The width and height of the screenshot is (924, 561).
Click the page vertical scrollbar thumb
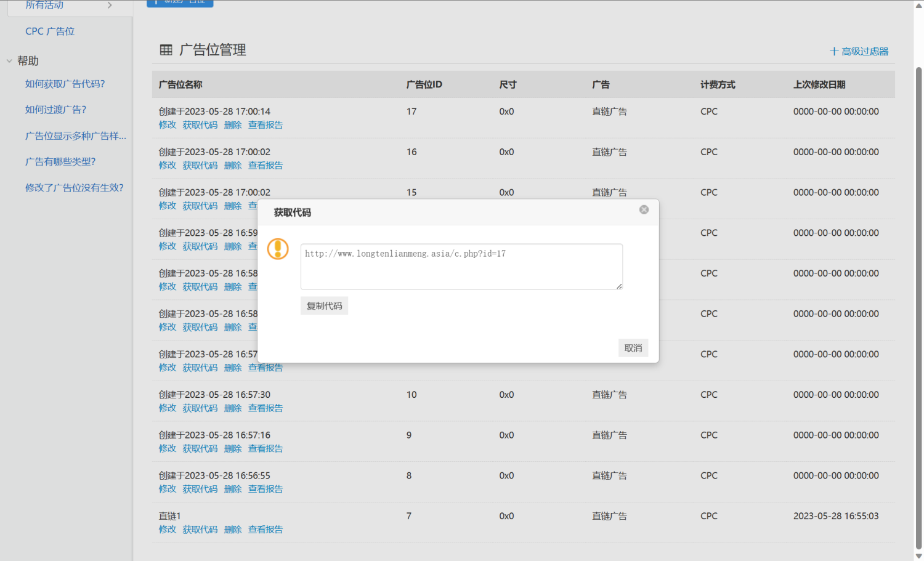click(x=918, y=307)
